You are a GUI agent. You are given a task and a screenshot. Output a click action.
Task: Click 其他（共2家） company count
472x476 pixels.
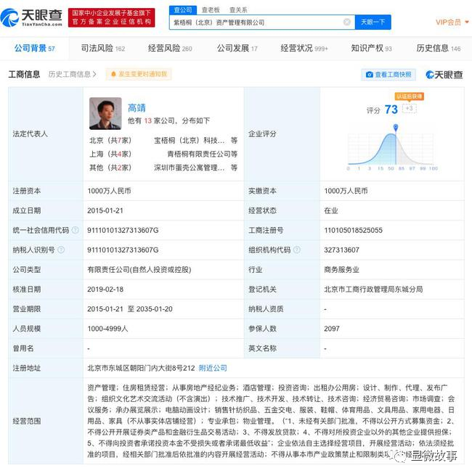(x=110, y=168)
